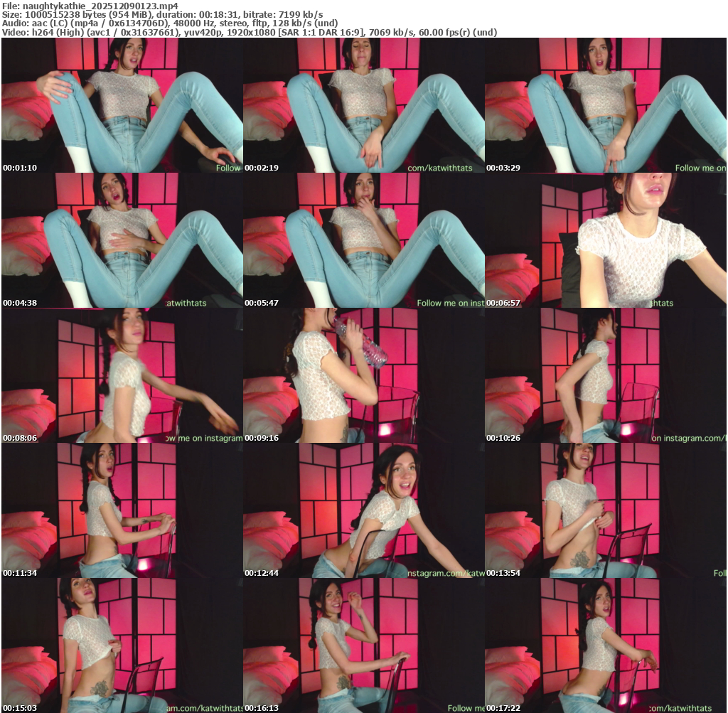The height and width of the screenshot is (713, 728).
Task: Open the frame marked 00:13:54
Action: pos(605,510)
